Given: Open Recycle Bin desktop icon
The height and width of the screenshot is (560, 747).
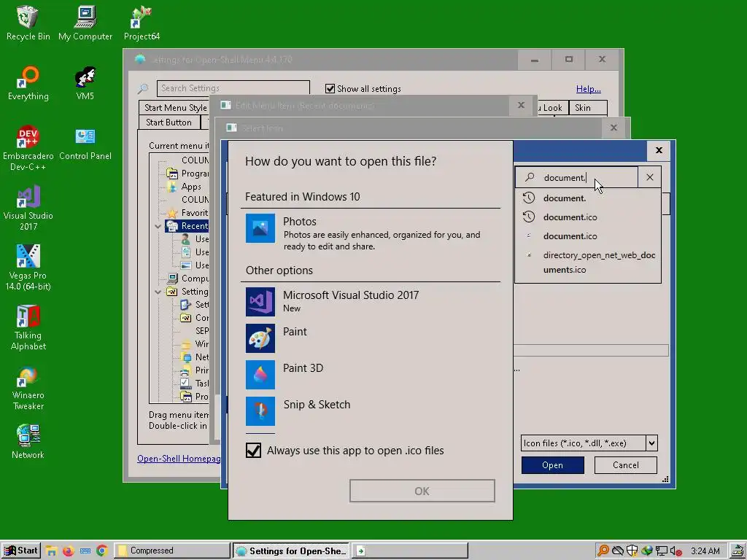Looking at the screenshot, I should point(28,23).
